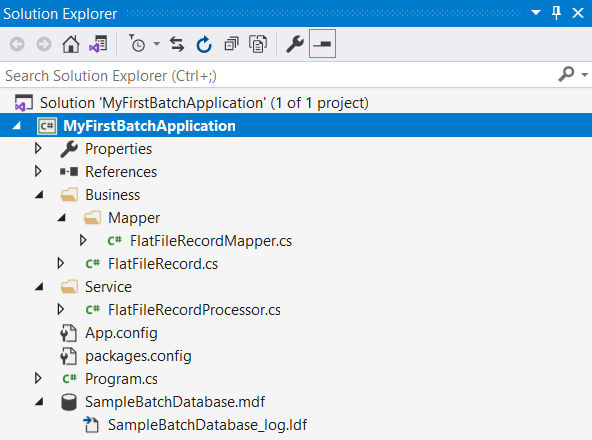
Task: Select SampleBatchDatabase_log.ldf file
Action: tap(207, 425)
